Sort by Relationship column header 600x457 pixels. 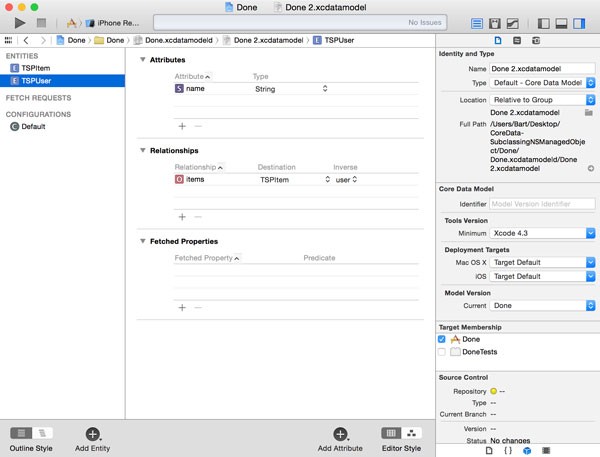[199, 167]
